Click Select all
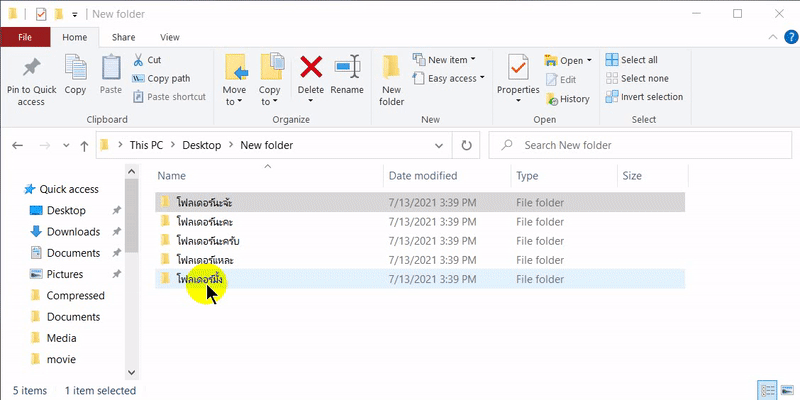The height and width of the screenshot is (400, 800). [x=632, y=60]
